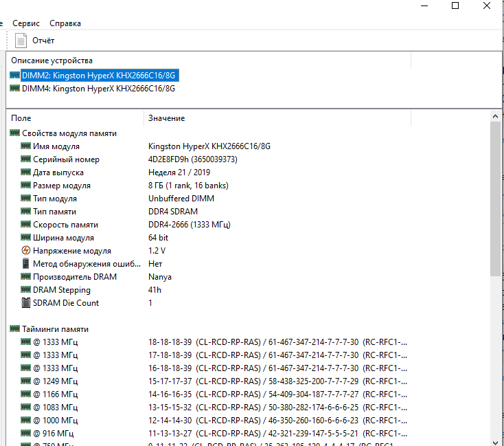This screenshot has width=504, height=446.
Task: Click the @ 1249 МГц row icon
Action: [x=25, y=381]
